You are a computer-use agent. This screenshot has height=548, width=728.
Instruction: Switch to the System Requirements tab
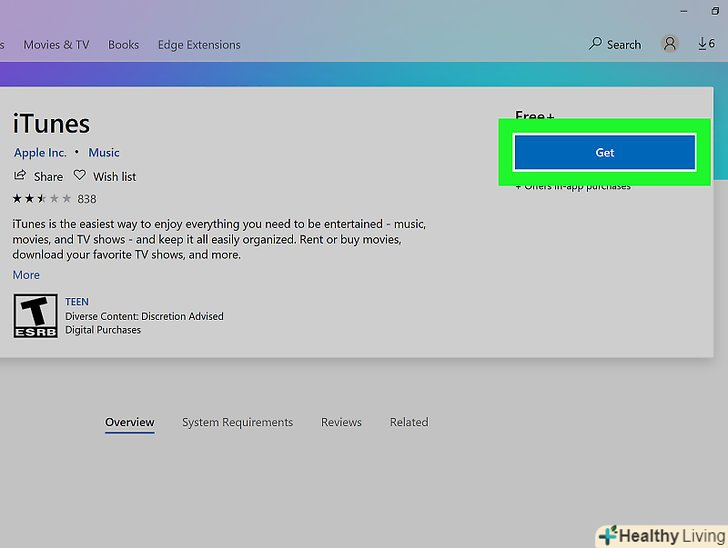237,422
